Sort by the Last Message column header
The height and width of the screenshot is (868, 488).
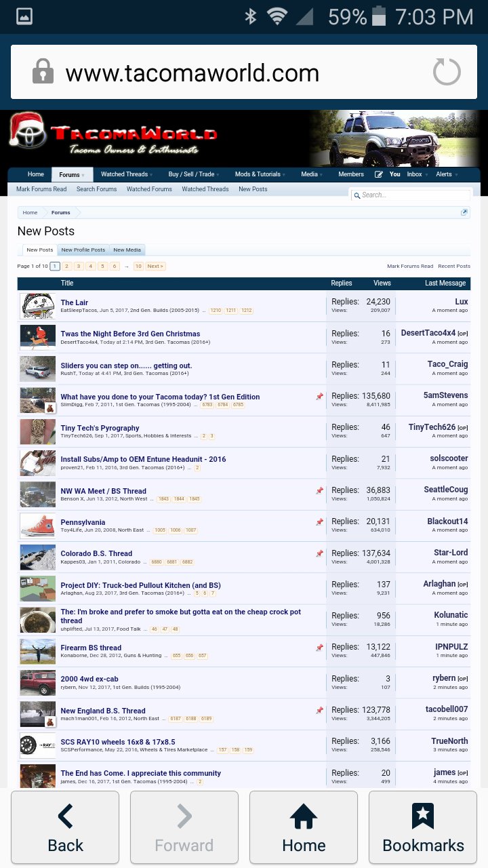coord(445,283)
